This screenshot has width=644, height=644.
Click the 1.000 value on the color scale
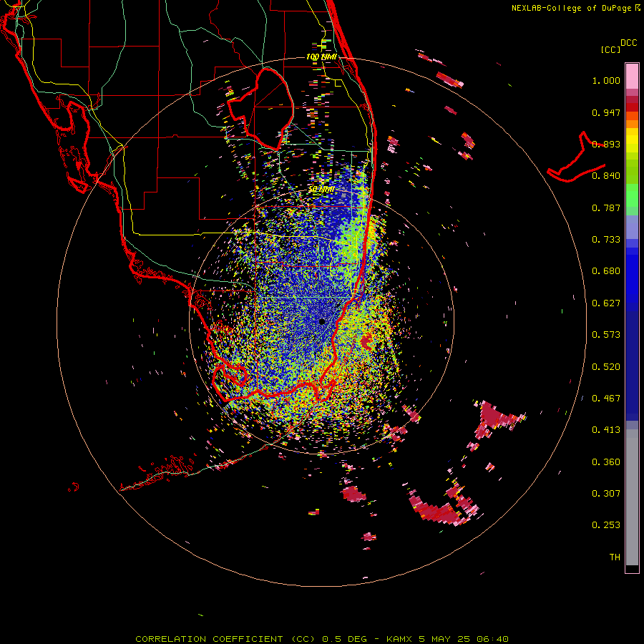coord(606,80)
